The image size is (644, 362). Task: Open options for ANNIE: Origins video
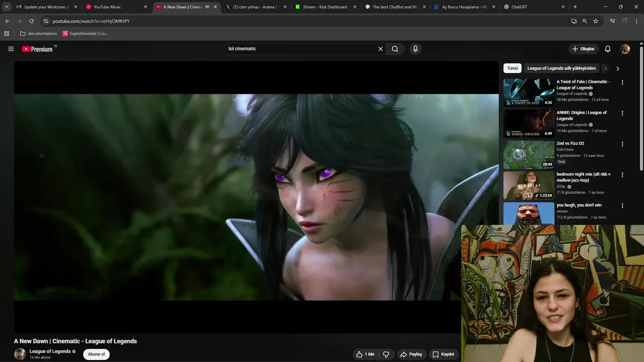tap(622, 113)
